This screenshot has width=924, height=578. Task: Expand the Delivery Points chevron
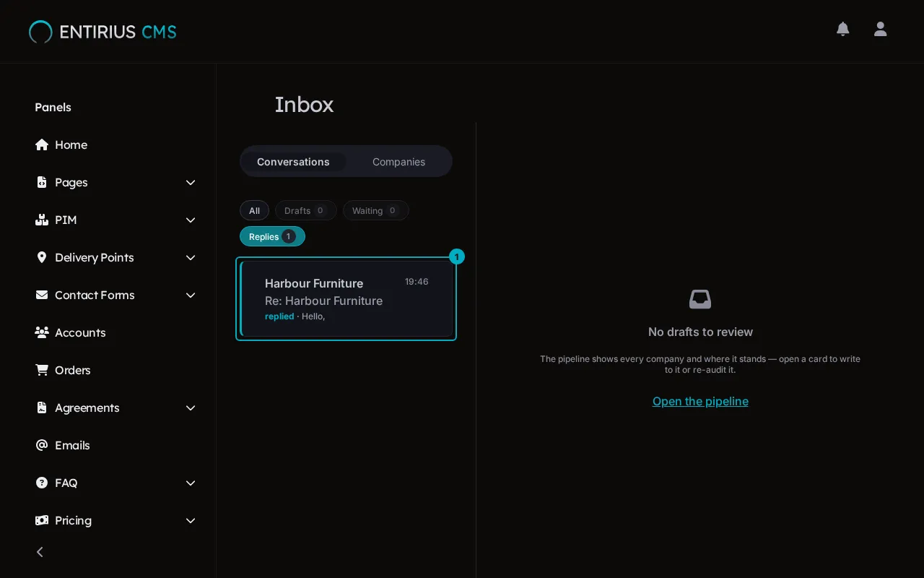[x=191, y=257]
